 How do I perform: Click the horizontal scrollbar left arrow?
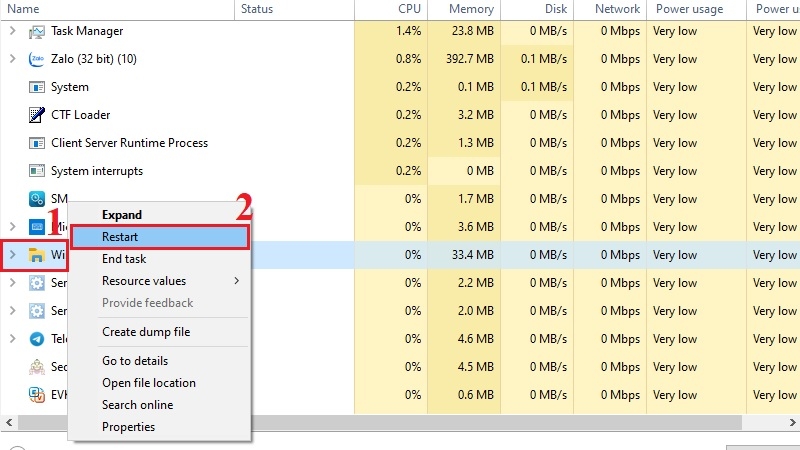(9, 422)
